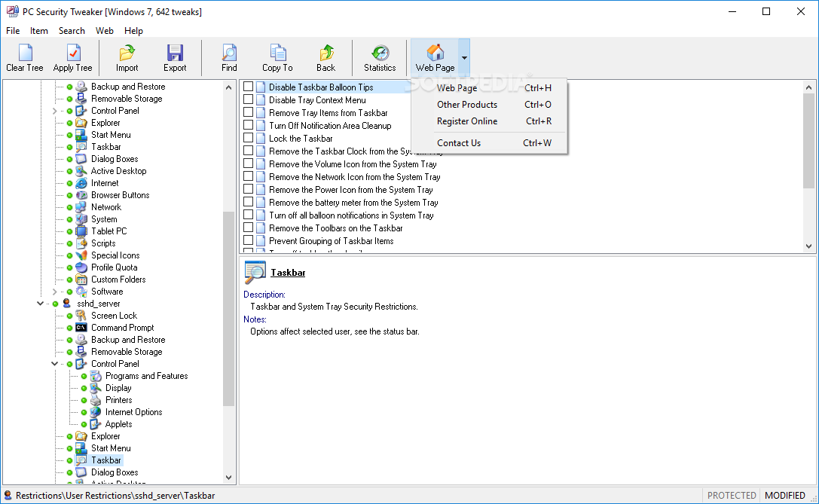Select the Browser Buttons tree item
This screenshot has width=819, height=504.
120,195
